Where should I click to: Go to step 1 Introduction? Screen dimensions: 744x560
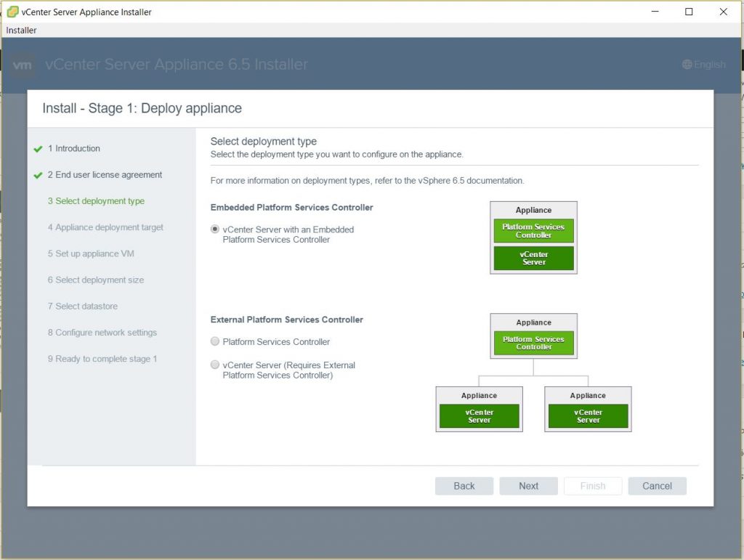pyautogui.click(x=74, y=148)
